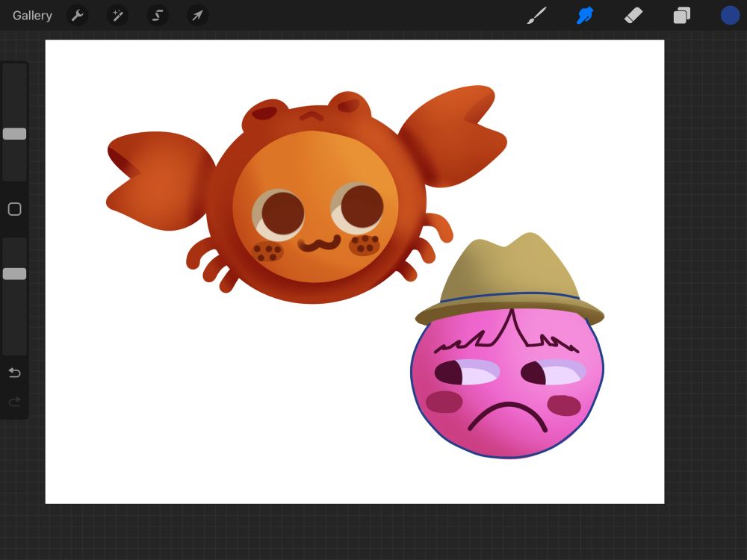The image size is (747, 560).
Task: Select the Paint brush tool
Action: point(537,16)
